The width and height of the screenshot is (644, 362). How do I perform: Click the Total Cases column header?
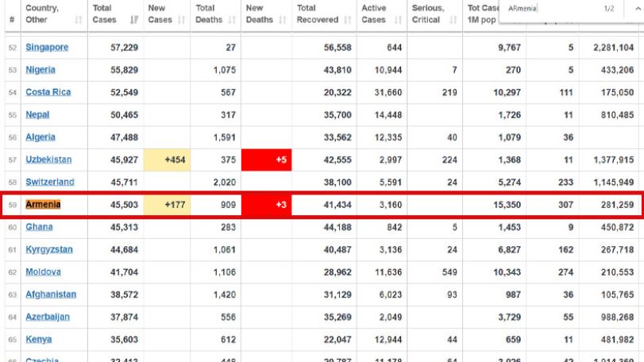(116, 16)
